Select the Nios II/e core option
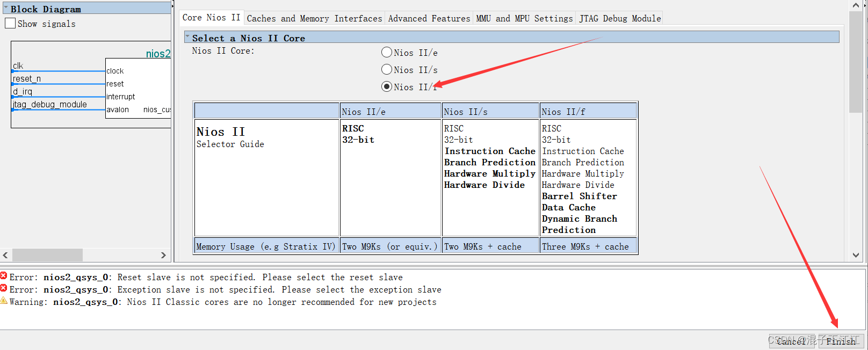Screen dimensions: 868x350 tap(387, 52)
